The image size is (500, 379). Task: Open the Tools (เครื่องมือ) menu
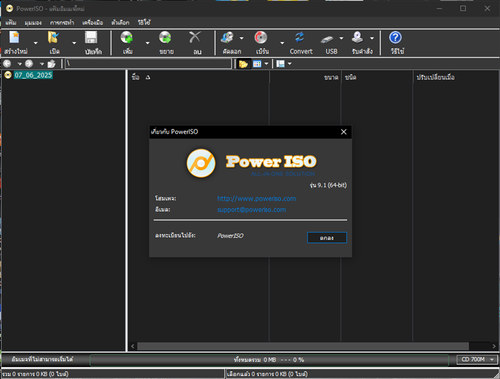[x=93, y=23]
